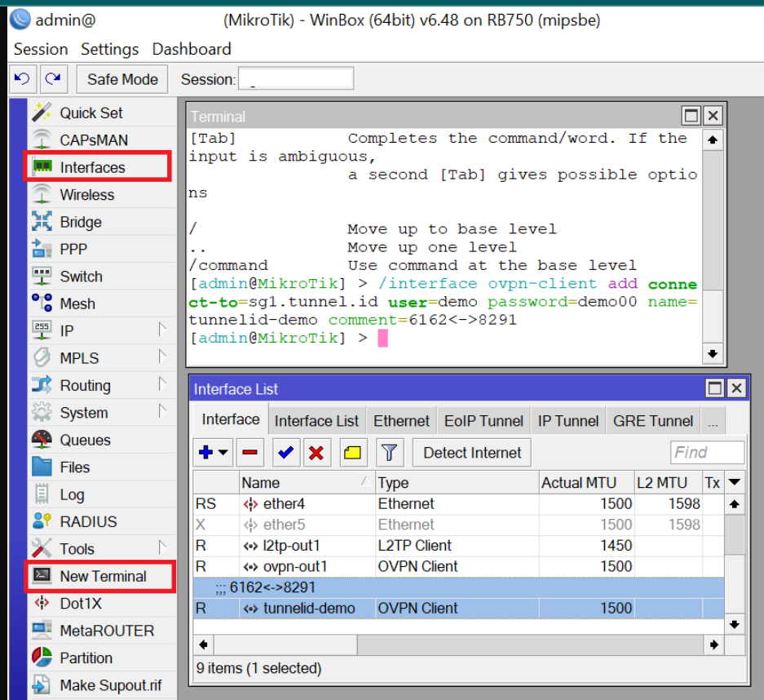
Task: Sort by the L2 MTU column header
Action: (x=668, y=483)
